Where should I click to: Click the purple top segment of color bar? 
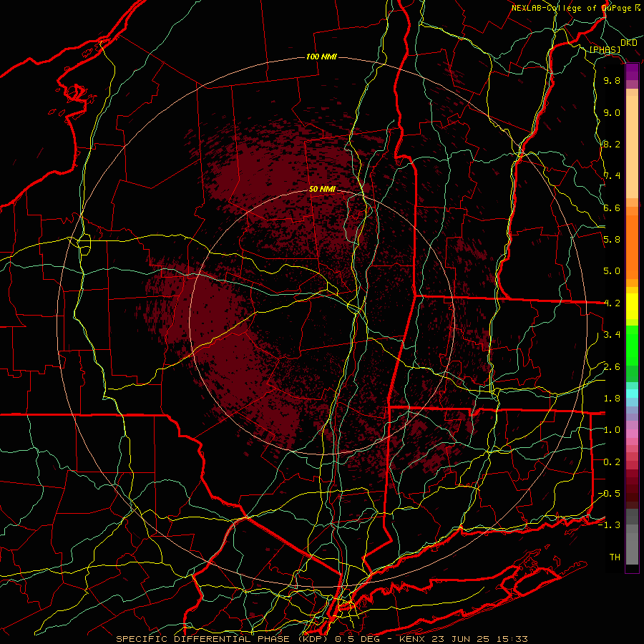tap(632, 72)
